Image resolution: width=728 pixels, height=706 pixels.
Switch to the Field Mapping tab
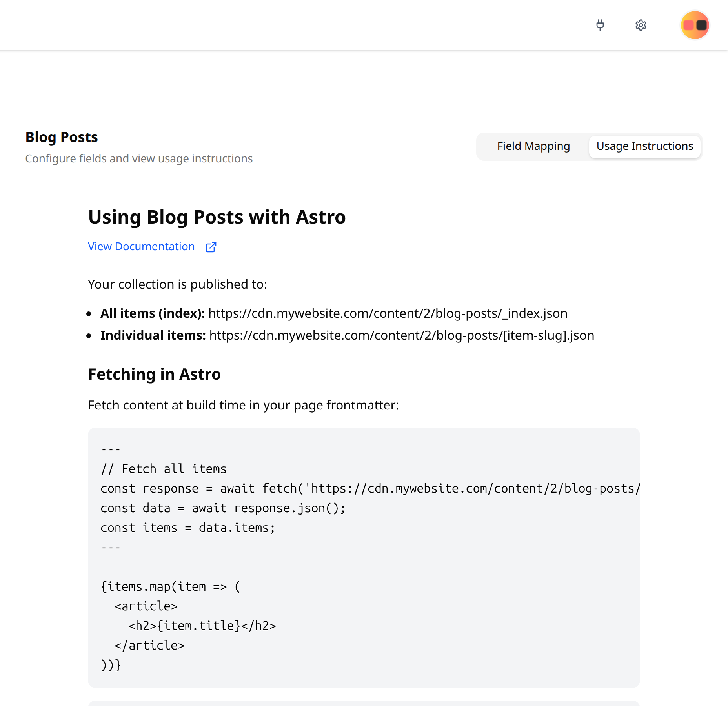[533, 146]
